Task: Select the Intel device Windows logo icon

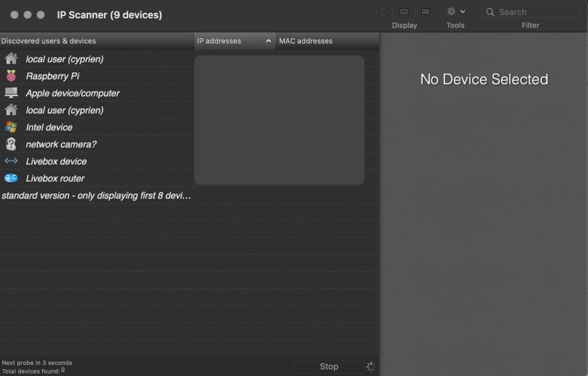Action: (11, 127)
